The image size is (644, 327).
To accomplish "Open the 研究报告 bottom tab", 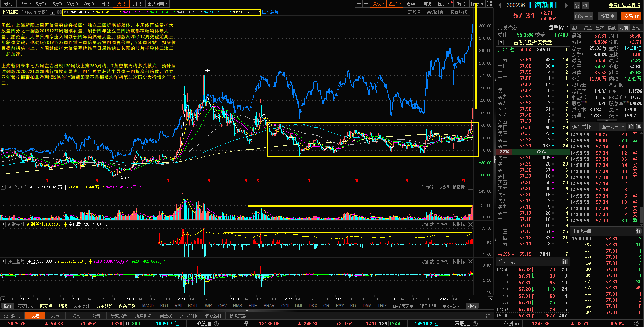I will coord(119,316).
